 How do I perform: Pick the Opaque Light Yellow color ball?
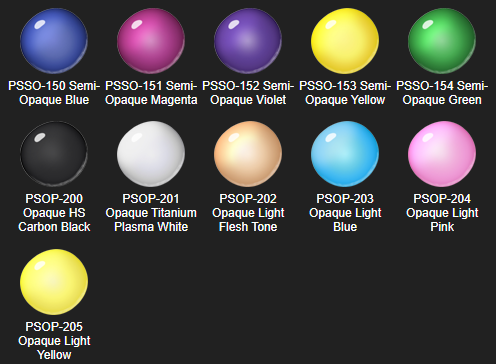coord(54,282)
